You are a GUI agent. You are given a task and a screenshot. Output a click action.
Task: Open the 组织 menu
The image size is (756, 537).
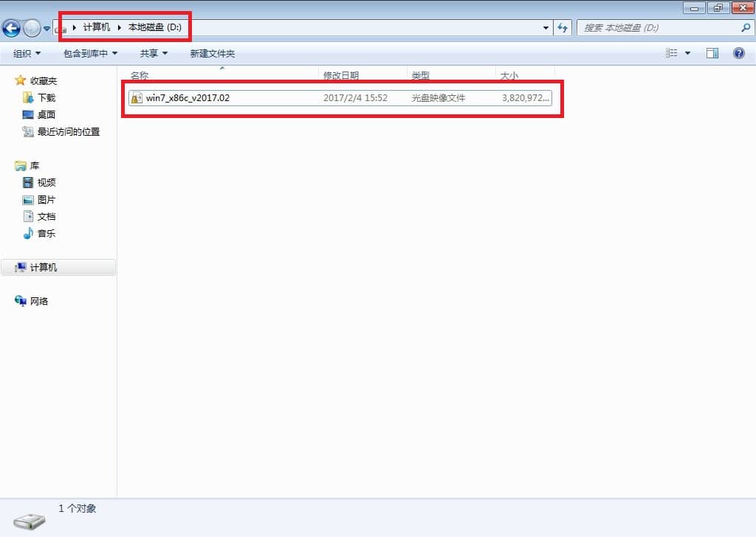27,53
